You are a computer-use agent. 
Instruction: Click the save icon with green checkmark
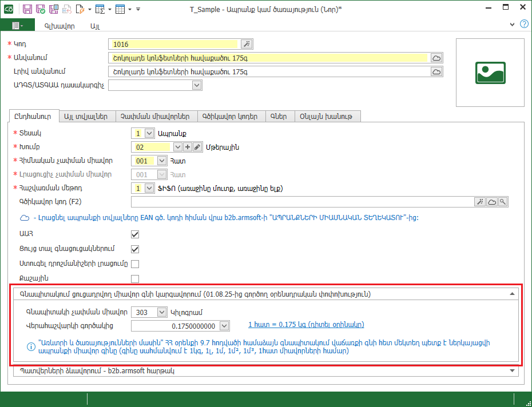40,9
